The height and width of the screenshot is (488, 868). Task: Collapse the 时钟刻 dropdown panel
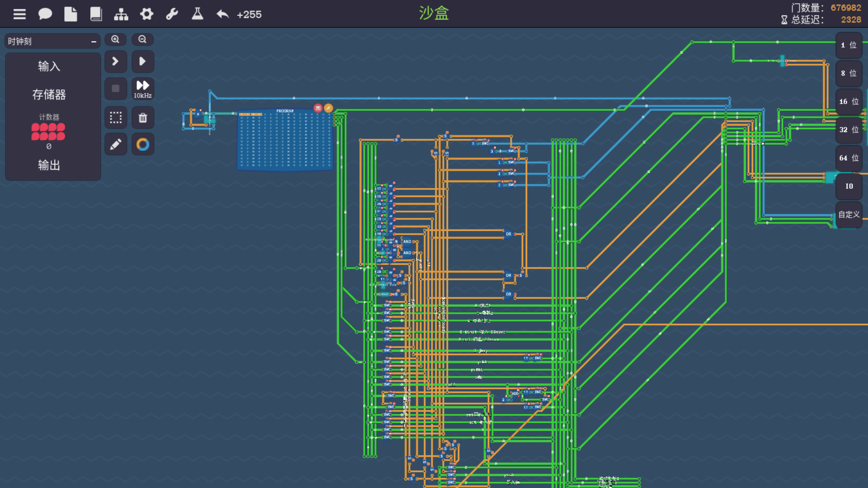click(x=94, y=42)
